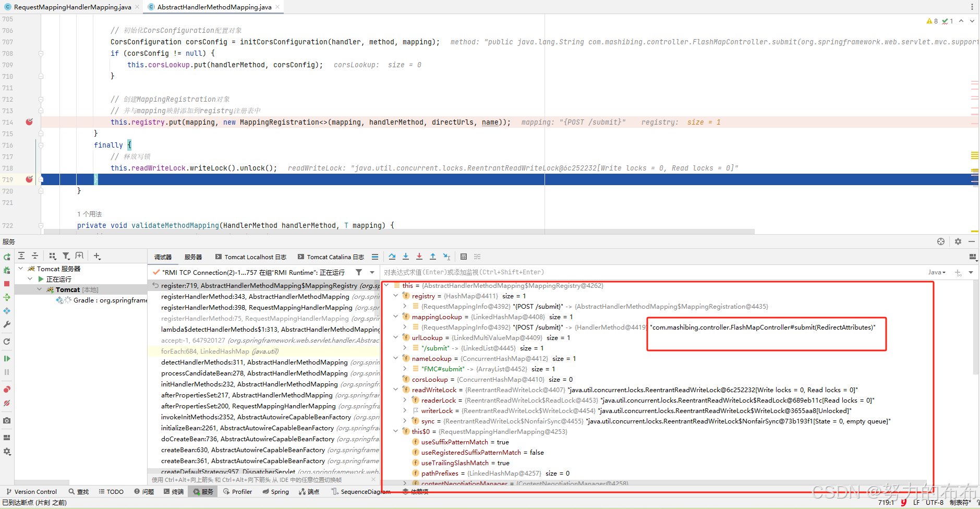Open the TODO tool window
The width and height of the screenshot is (980, 509).
[111, 492]
